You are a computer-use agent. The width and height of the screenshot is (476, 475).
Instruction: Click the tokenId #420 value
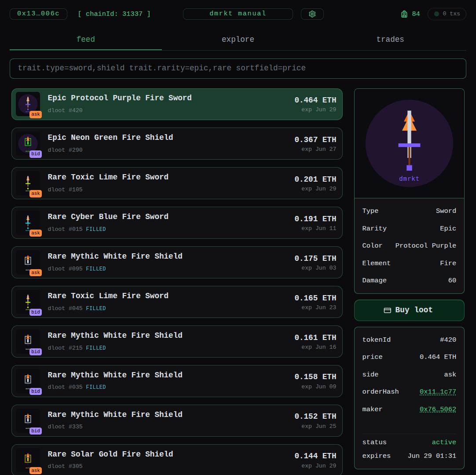tap(448, 340)
